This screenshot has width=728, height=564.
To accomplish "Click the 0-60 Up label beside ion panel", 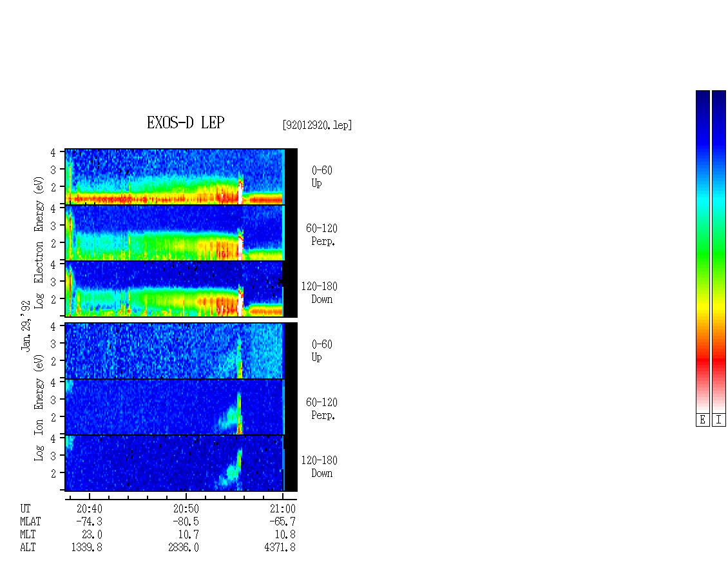I will point(321,351).
